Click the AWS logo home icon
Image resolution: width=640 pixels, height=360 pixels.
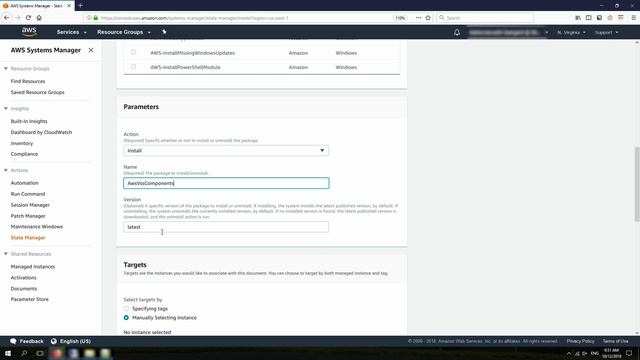coord(29,32)
